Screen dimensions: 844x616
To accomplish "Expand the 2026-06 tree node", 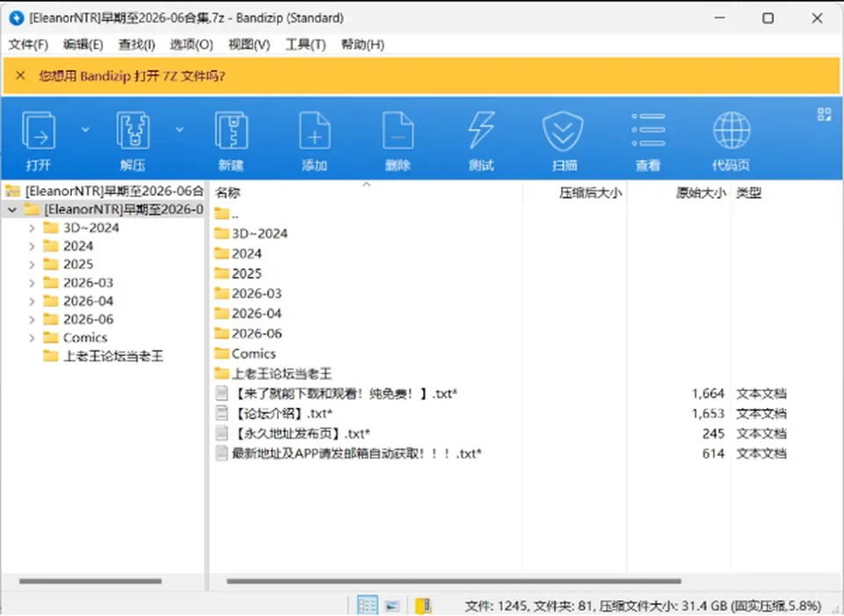I will [x=32, y=319].
